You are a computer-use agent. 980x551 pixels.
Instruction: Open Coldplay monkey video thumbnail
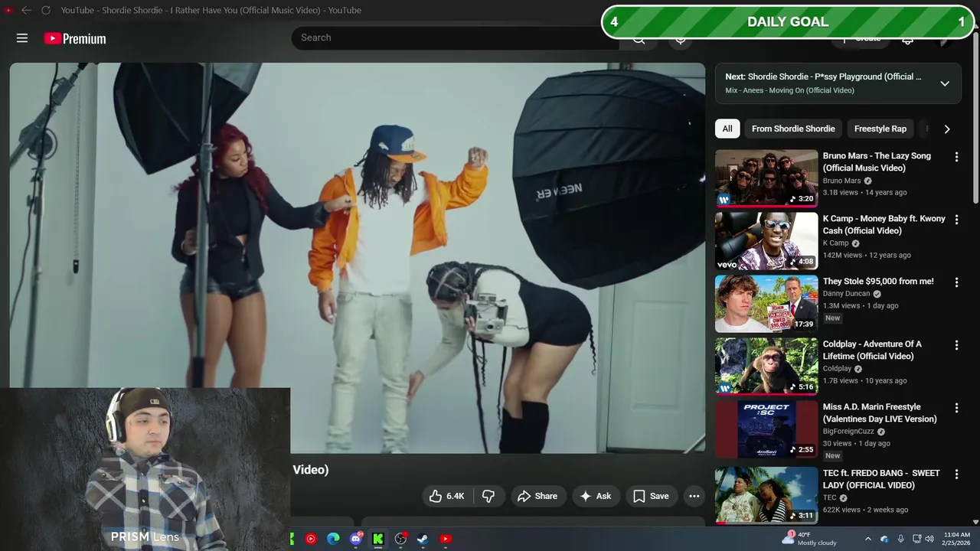coord(766,367)
